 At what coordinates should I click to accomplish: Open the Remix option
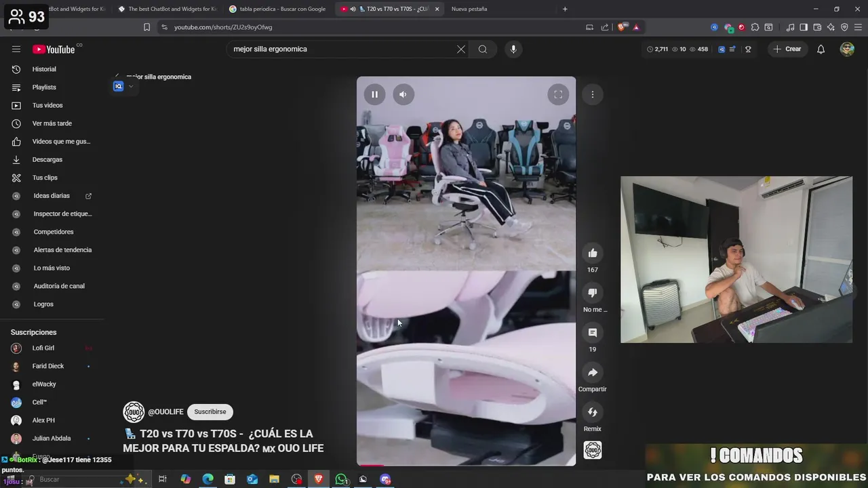point(593,412)
